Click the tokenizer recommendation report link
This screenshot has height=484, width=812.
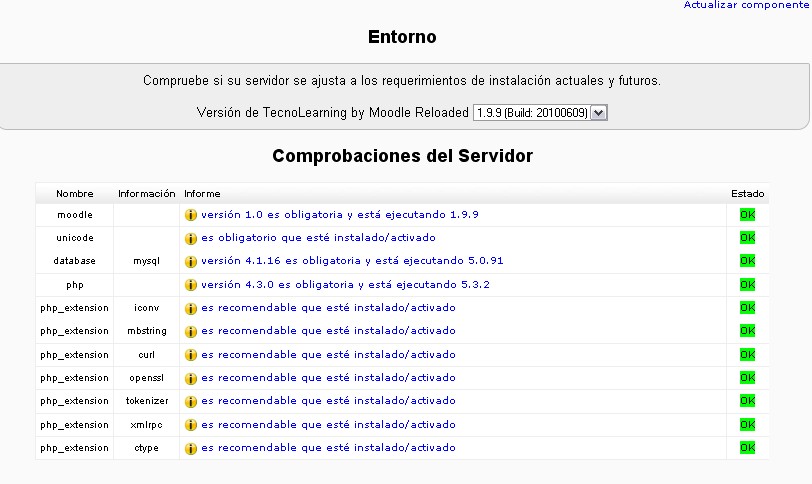[328, 401]
